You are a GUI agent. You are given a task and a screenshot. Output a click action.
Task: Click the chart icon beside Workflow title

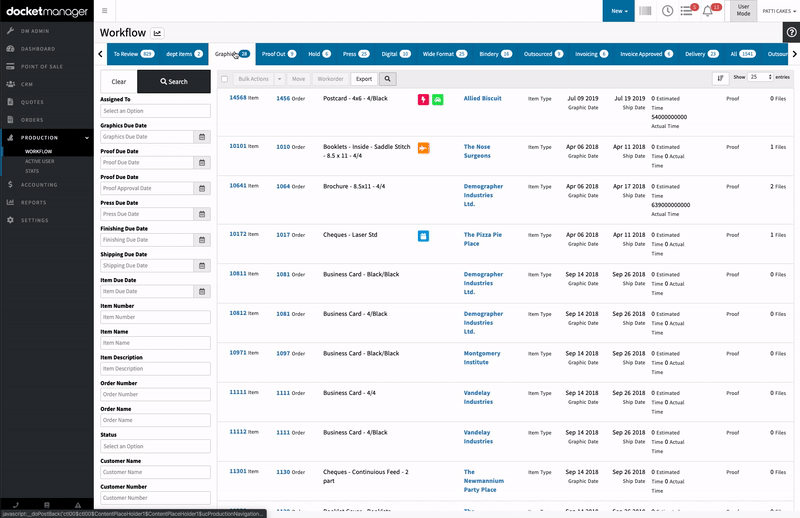[157, 33]
